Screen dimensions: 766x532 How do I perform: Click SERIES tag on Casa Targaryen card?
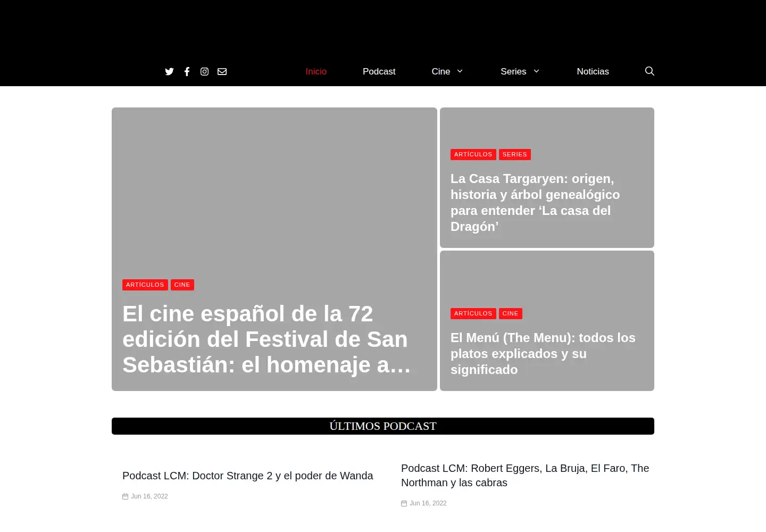[x=515, y=155]
